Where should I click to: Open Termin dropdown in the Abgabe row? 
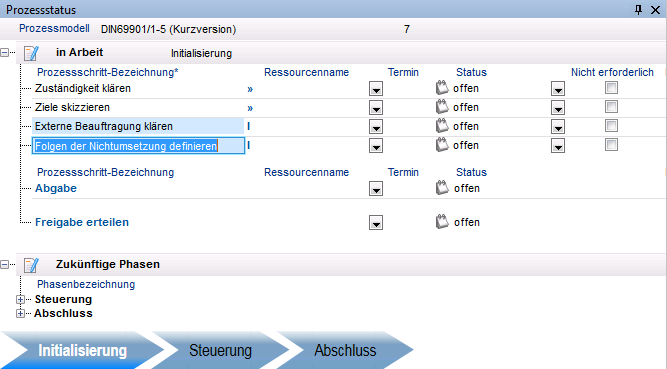376,189
